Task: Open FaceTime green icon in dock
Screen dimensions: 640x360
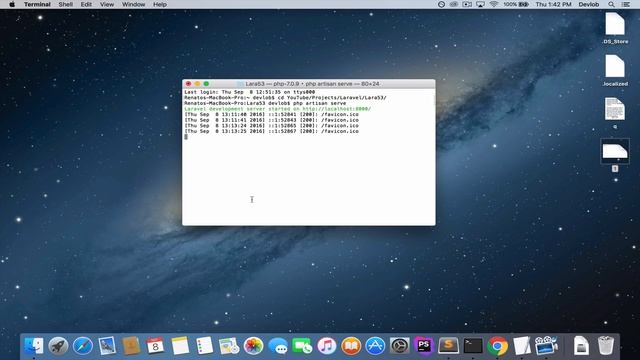Action: [302, 346]
